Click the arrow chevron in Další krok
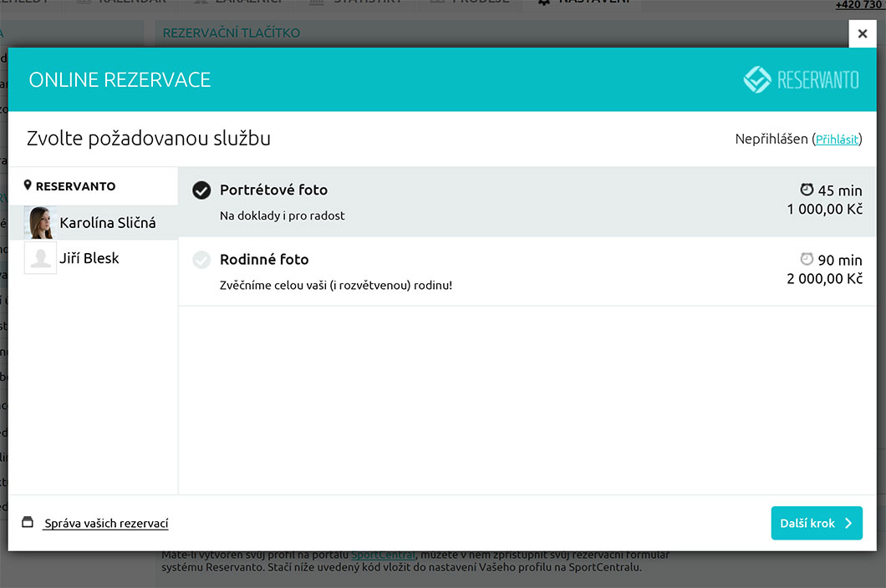The width and height of the screenshot is (886, 588). coord(848,524)
